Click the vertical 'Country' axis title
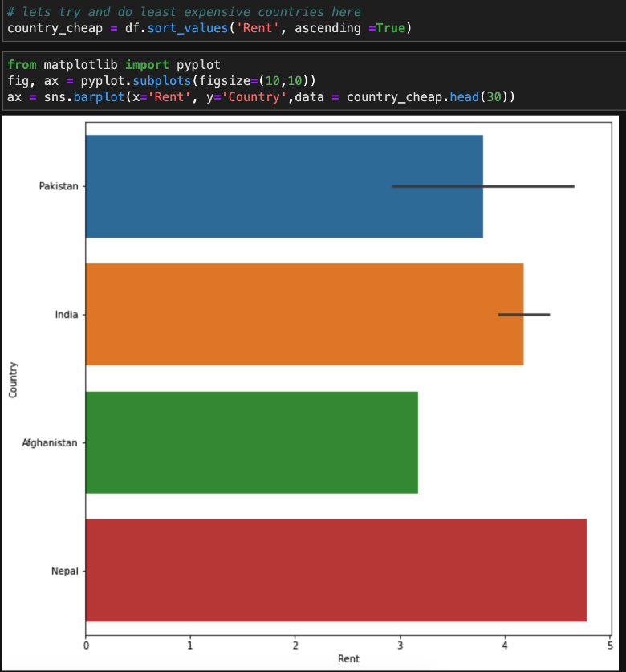626x672 pixels. [x=13, y=379]
